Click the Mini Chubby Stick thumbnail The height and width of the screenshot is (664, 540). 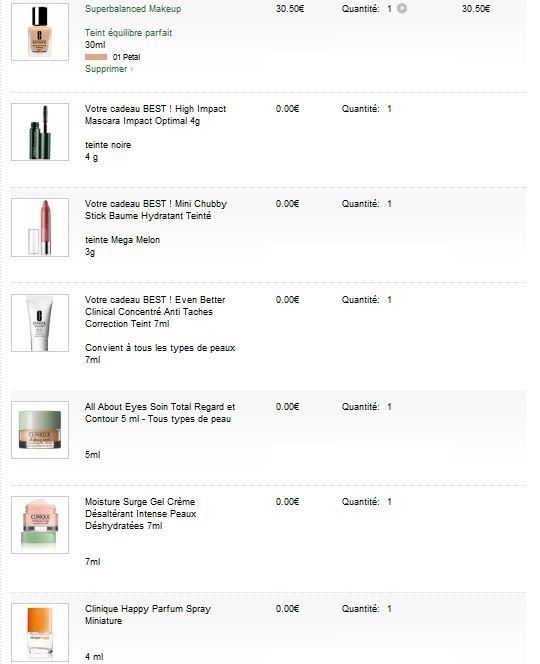40,227
